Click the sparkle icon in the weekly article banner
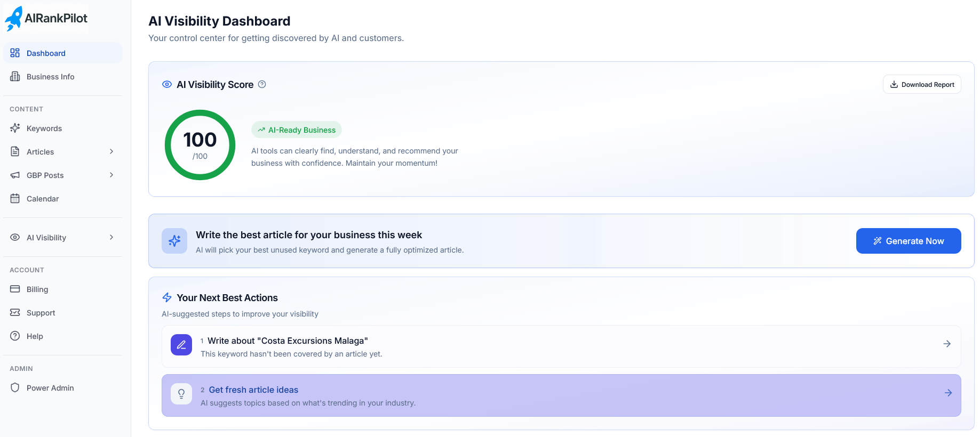The width and height of the screenshot is (980, 437). [x=174, y=241]
